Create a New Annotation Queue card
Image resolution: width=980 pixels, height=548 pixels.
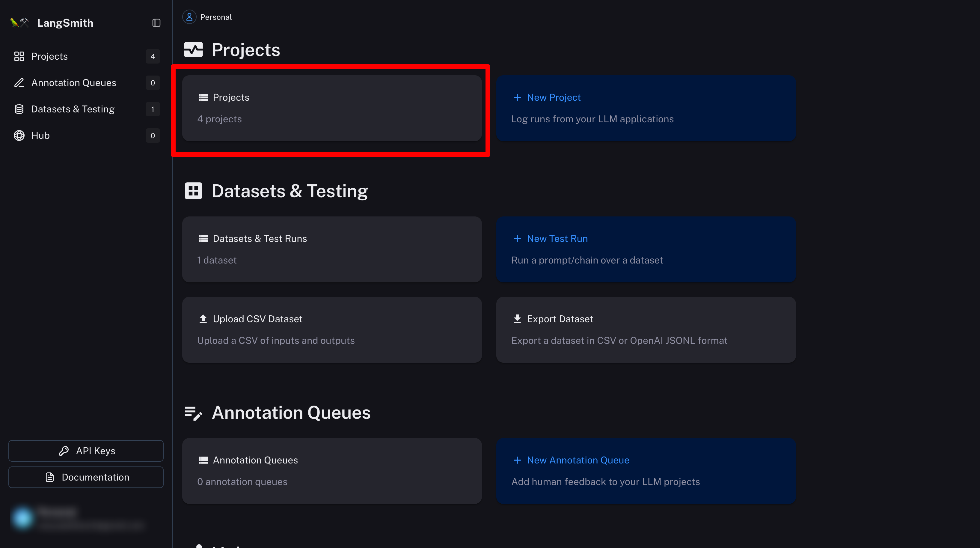646,471
